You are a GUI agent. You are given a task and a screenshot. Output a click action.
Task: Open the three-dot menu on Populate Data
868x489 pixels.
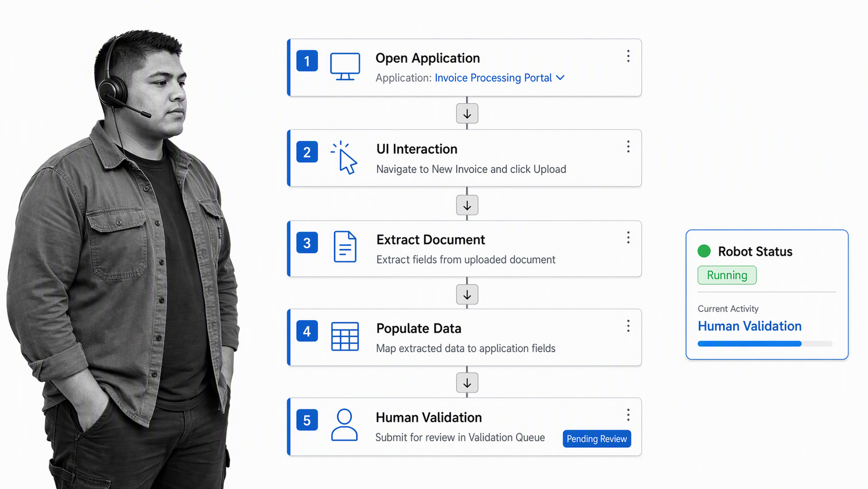point(628,326)
